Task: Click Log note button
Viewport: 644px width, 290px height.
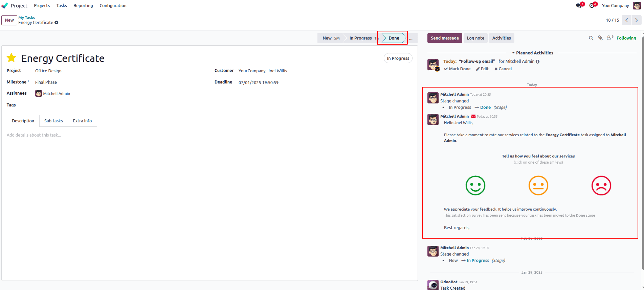Action: tap(475, 38)
